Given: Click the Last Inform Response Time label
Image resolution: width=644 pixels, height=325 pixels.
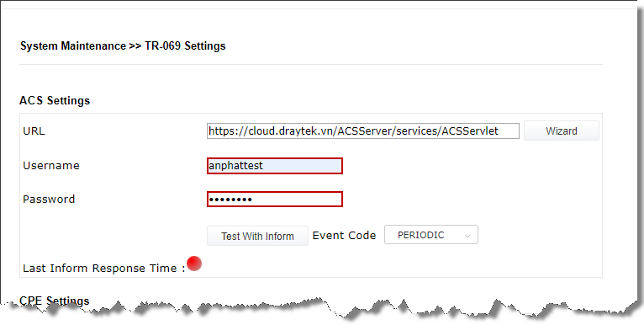Looking at the screenshot, I should [104, 269].
